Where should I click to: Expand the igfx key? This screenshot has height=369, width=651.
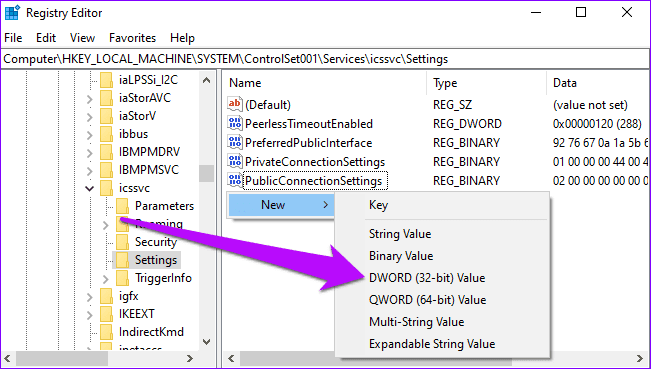(90, 297)
